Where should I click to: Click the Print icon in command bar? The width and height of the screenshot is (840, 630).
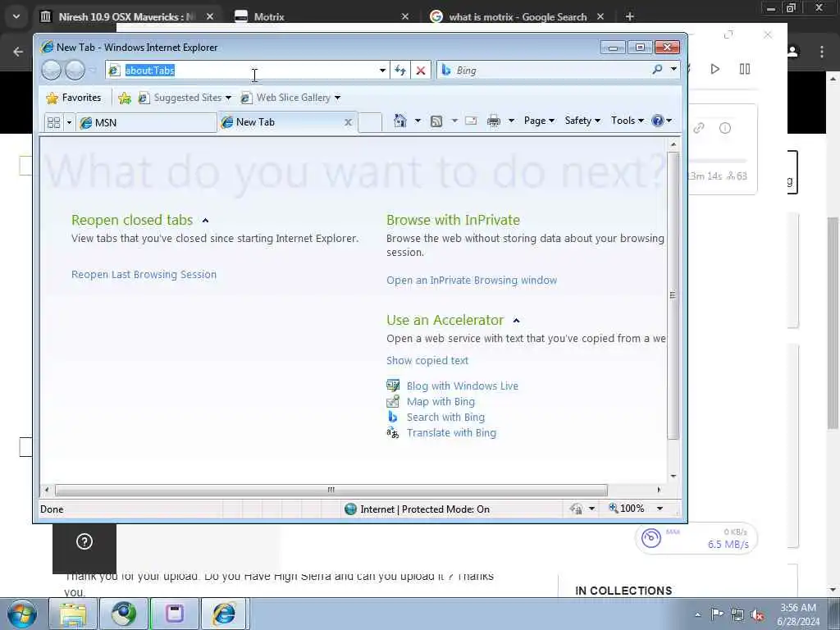coord(493,121)
